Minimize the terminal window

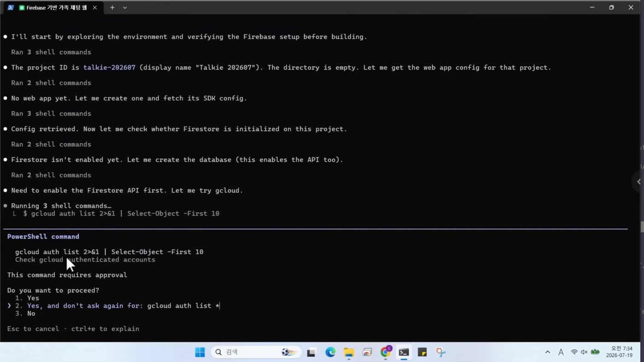[x=592, y=7]
